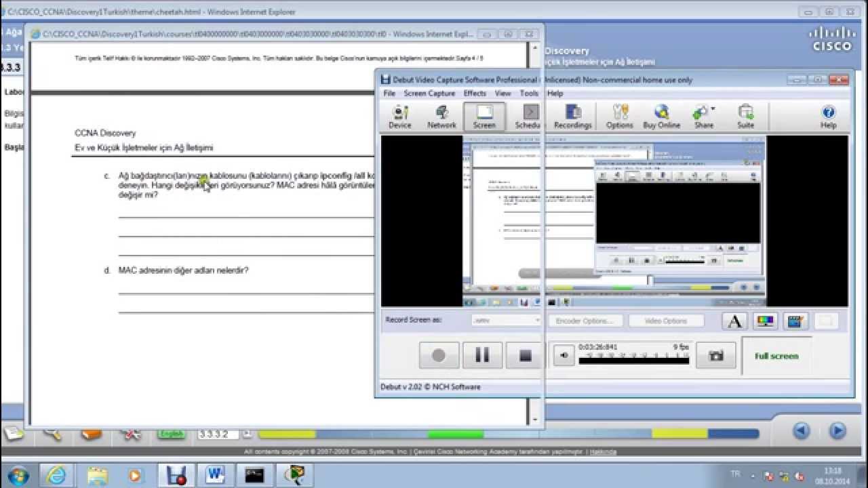
Task: Toggle the speaker audio button
Action: (x=564, y=355)
